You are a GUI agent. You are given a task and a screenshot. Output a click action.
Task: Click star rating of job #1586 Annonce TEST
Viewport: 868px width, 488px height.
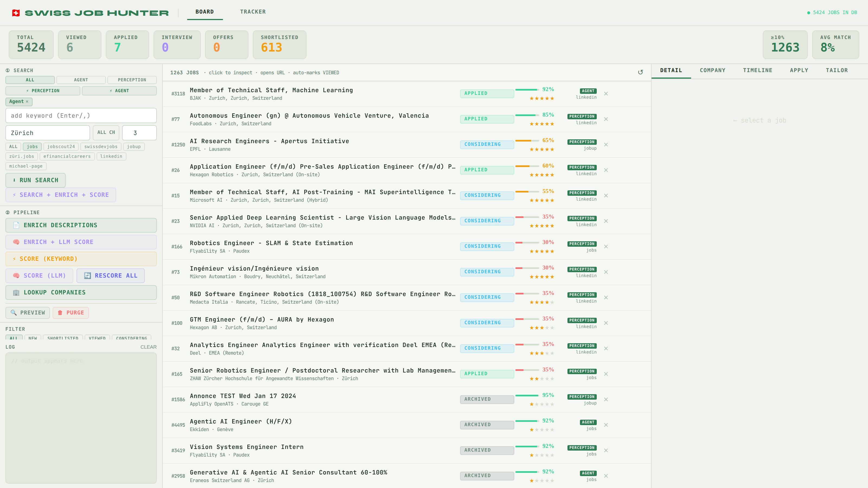(x=541, y=404)
